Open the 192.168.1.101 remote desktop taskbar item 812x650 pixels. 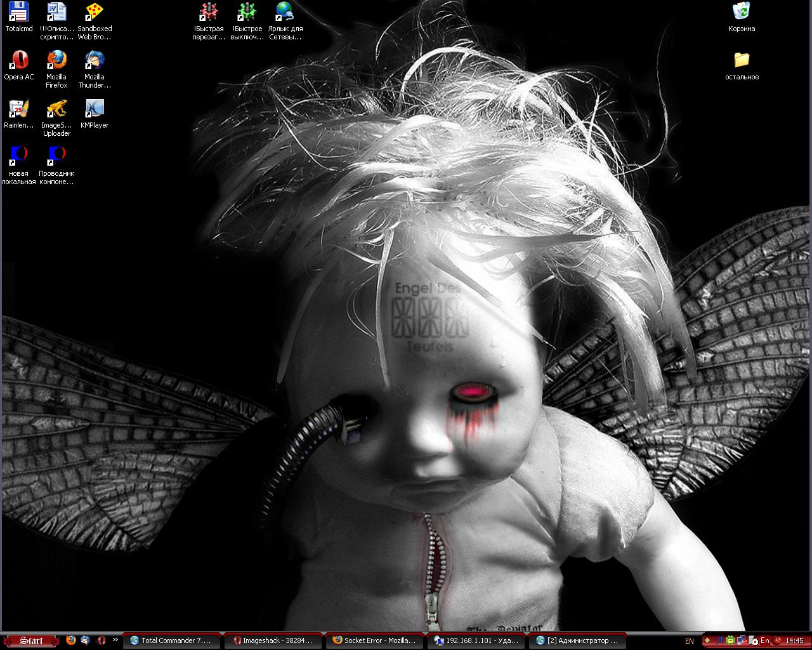[x=476, y=640]
